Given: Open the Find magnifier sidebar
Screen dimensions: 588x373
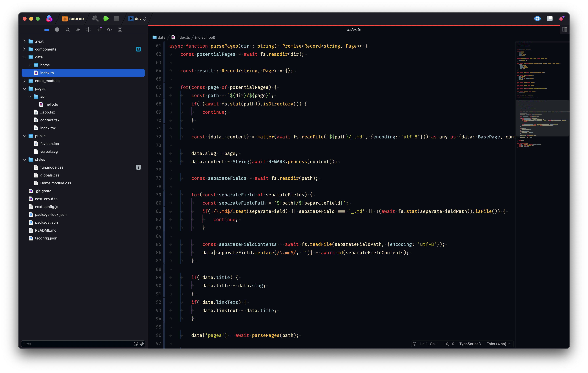Looking at the screenshot, I should 67,30.
